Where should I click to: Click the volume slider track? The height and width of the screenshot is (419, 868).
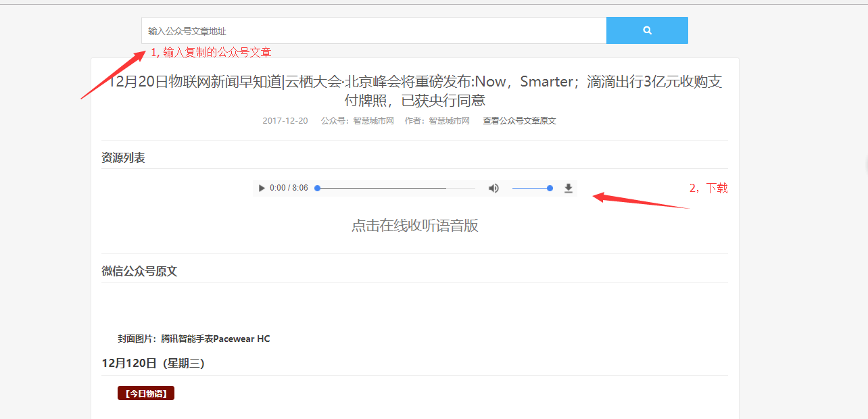(x=531, y=188)
